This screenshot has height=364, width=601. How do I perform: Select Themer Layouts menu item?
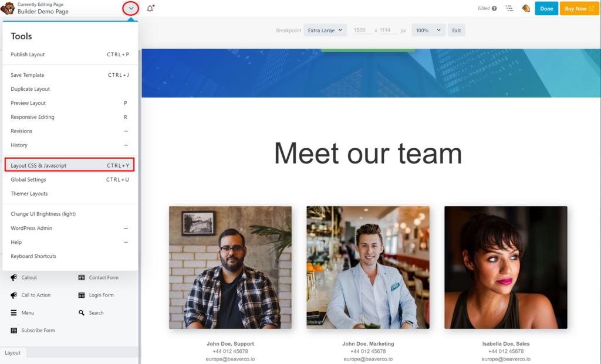click(x=70, y=193)
